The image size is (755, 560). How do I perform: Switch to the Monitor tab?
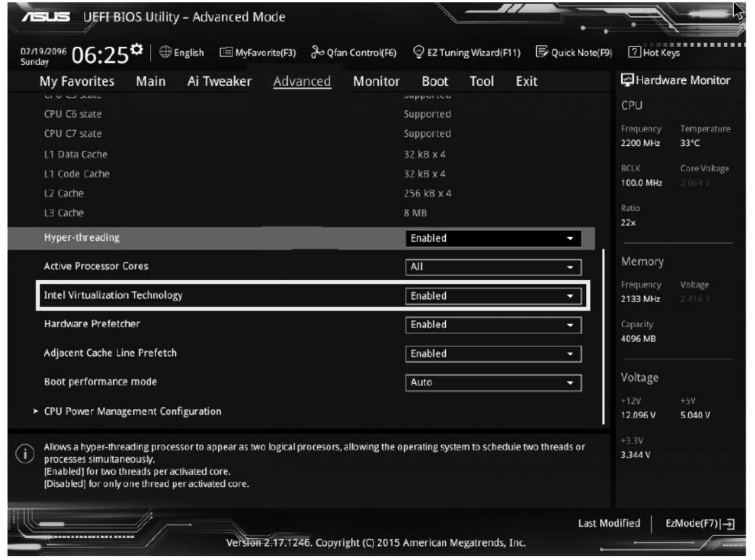(376, 81)
